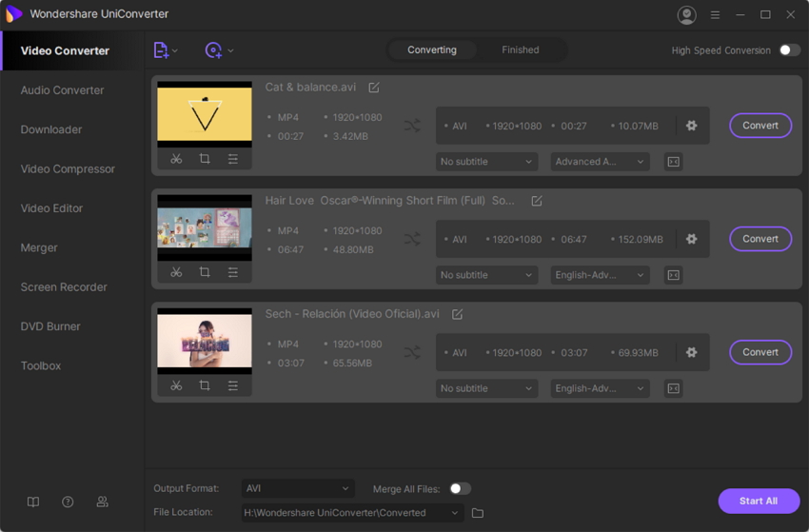This screenshot has height=532, width=809.
Task: Open Audio Converter in sidebar
Action: tap(62, 90)
